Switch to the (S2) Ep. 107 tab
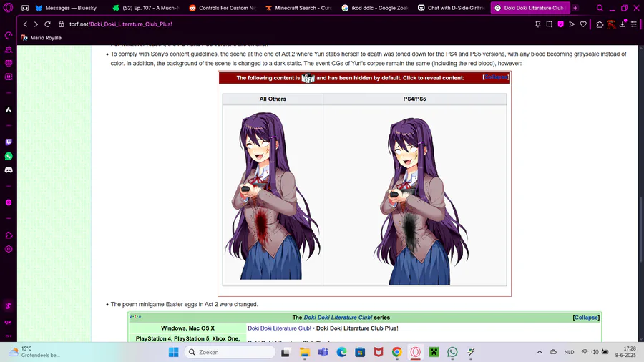Screen dimensions: 644x362 tap(147, 8)
